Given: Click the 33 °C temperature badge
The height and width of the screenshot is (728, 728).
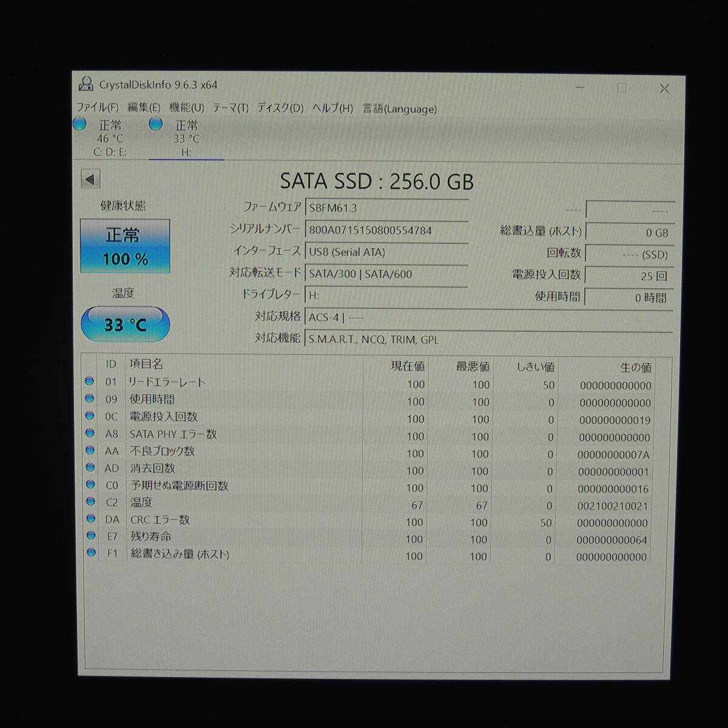Looking at the screenshot, I should 126,325.
